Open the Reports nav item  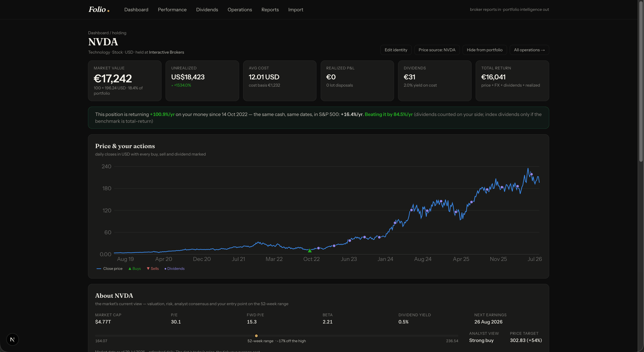pyautogui.click(x=270, y=10)
